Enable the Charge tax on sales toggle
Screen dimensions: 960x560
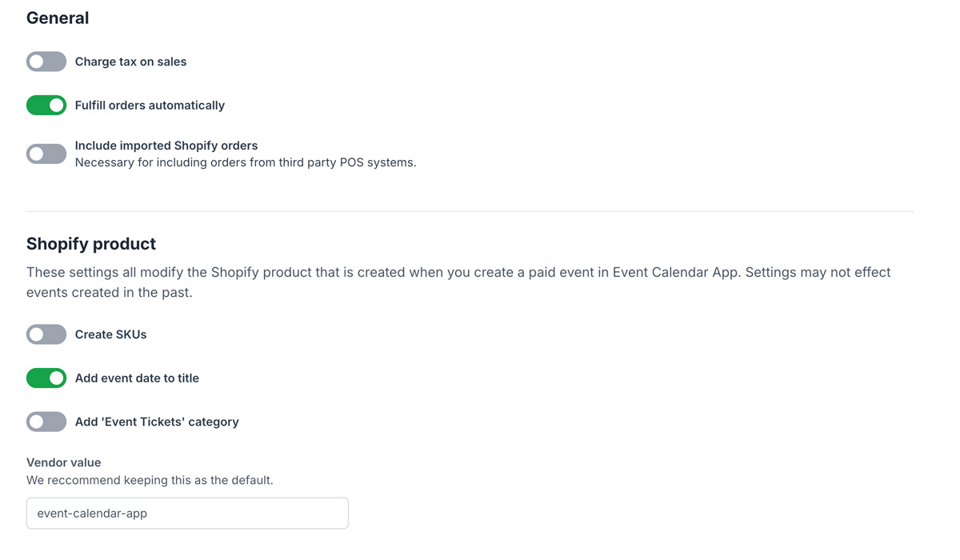tap(46, 62)
